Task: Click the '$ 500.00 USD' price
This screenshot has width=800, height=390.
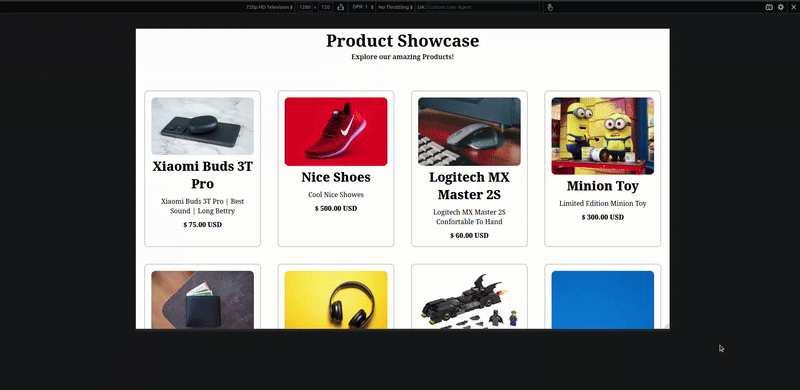Action: [336, 209]
